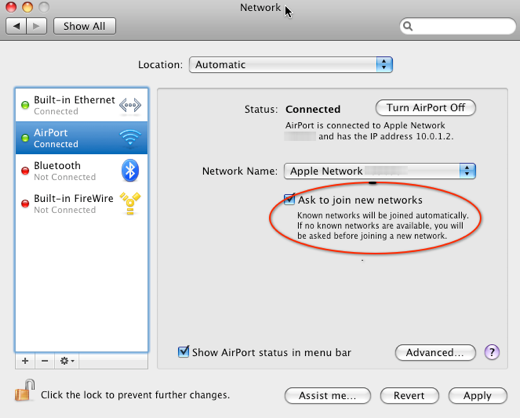Viewport: 520px width, 418px height.
Task: Toggle Show AirPort status in menu bar
Action: [183, 351]
